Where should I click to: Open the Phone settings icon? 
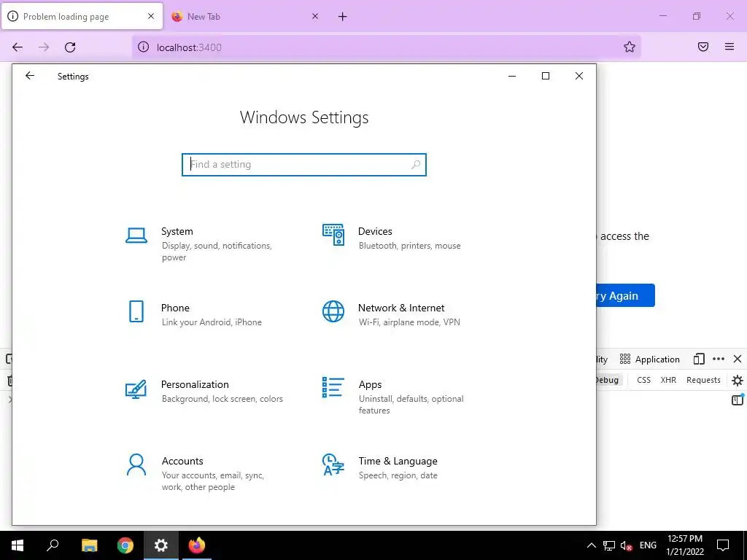(136, 311)
